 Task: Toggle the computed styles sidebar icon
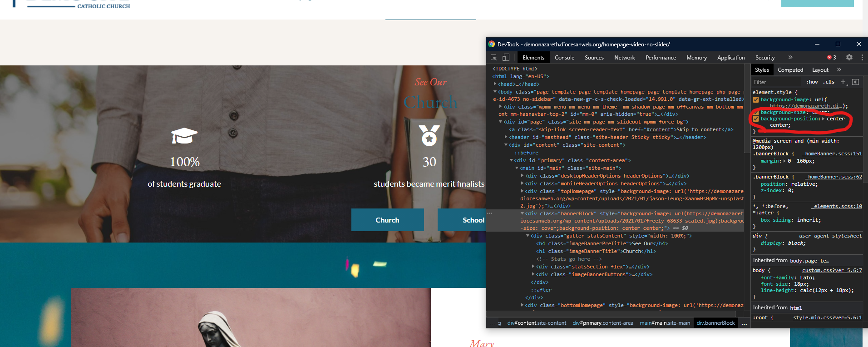[855, 82]
